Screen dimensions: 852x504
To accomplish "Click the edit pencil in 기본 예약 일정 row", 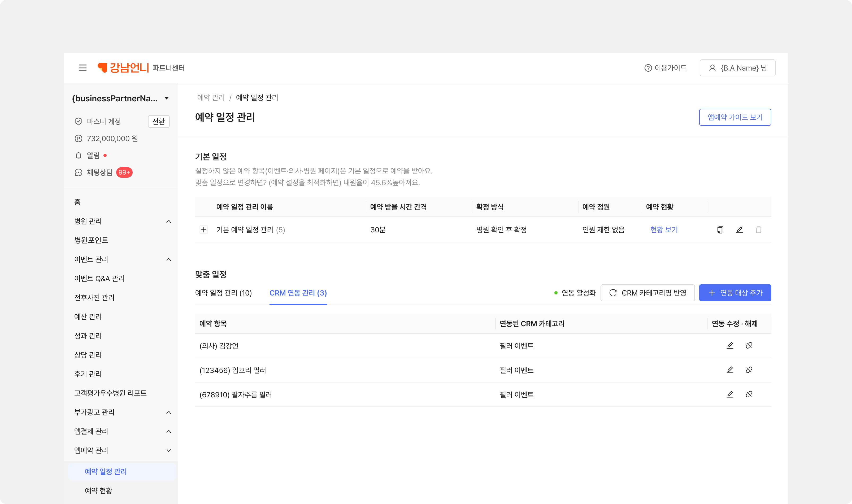I will (739, 230).
